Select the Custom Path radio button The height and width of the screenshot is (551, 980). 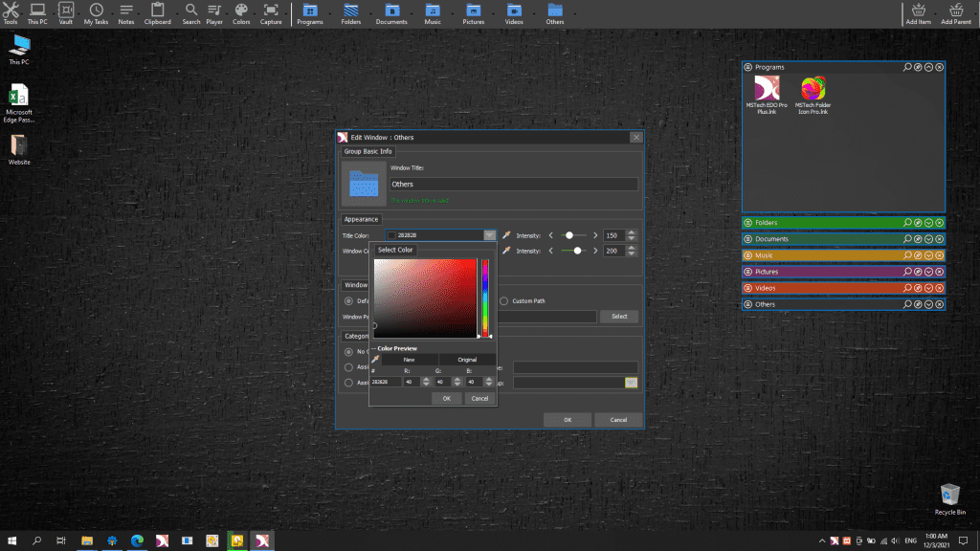coord(504,301)
